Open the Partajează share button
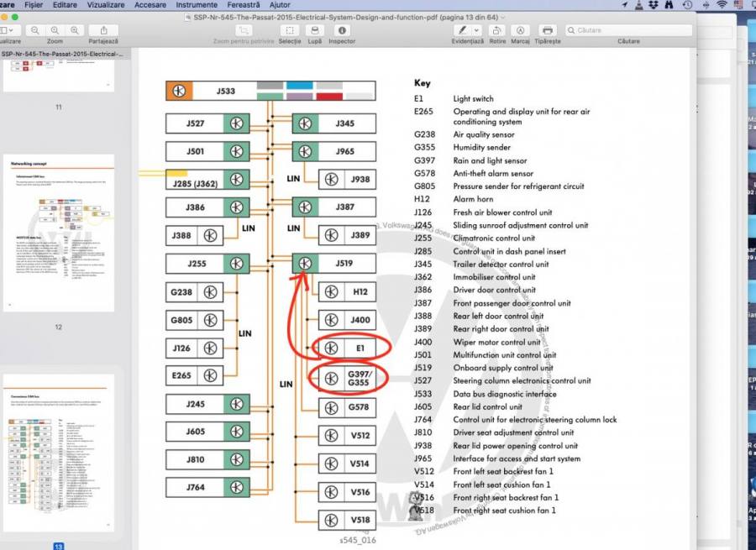This screenshot has width=756, height=550. (102, 30)
